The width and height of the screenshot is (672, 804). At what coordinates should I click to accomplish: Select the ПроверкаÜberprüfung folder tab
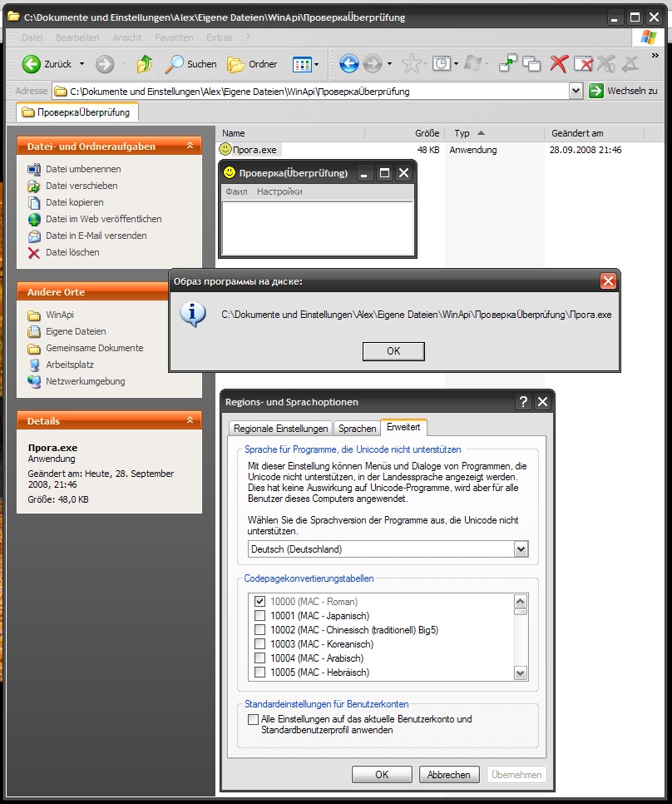[77, 112]
